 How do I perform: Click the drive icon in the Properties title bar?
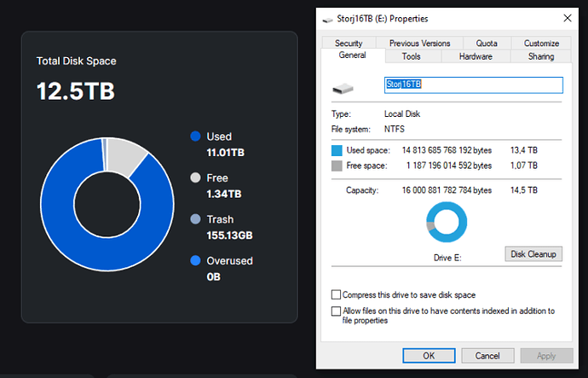(x=330, y=18)
